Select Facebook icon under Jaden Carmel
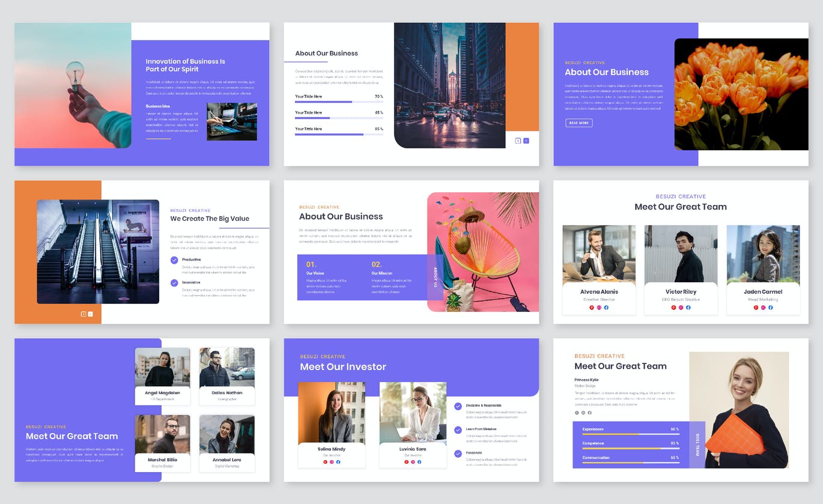The height and width of the screenshot is (504, 823). point(770,308)
